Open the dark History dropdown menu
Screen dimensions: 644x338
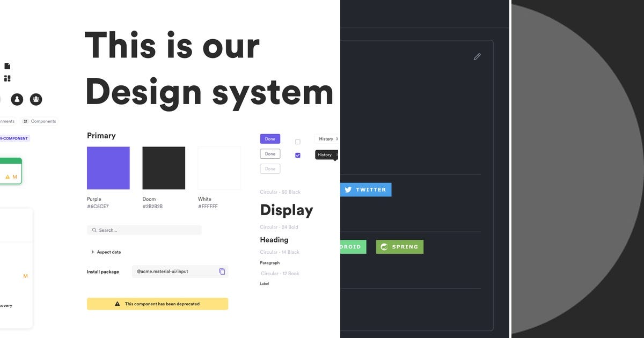pyautogui.click(x=326, y=155)
